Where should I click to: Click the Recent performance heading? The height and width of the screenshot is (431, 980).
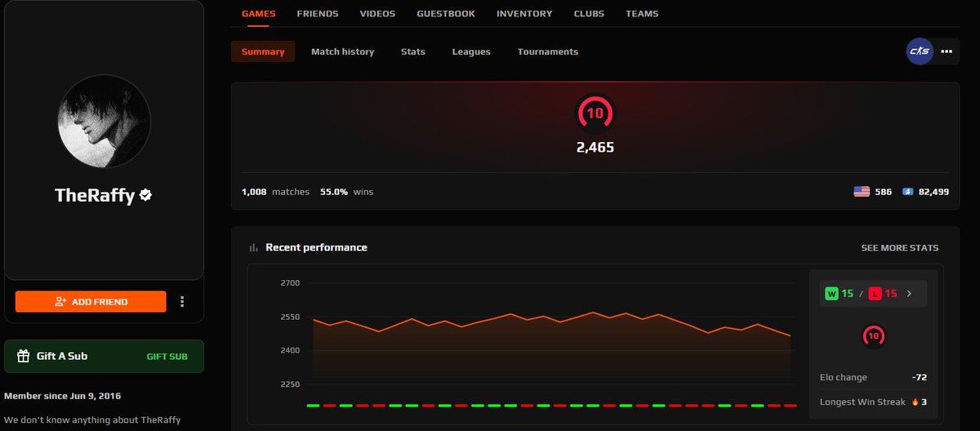point(316,247)
